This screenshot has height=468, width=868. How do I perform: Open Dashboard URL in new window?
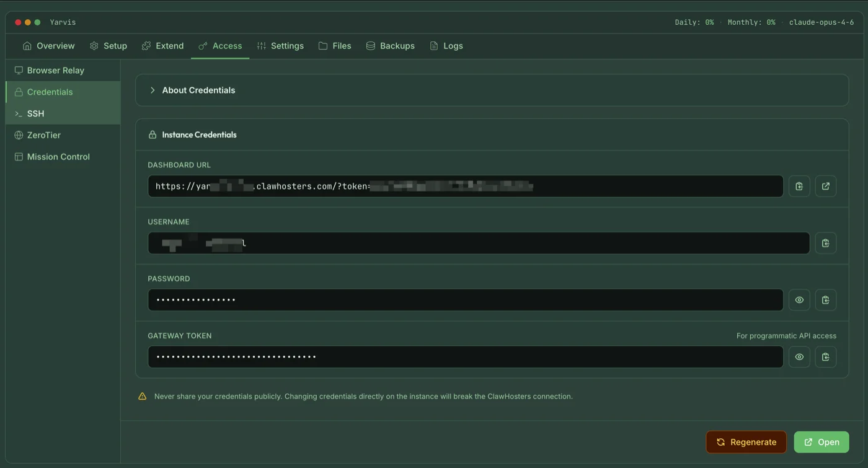(825, 186)
